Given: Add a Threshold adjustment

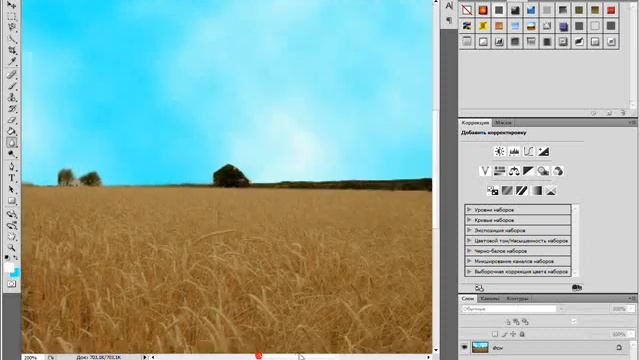Looking at the screenshot, I should pyautogui.click(x=522, y=191).
